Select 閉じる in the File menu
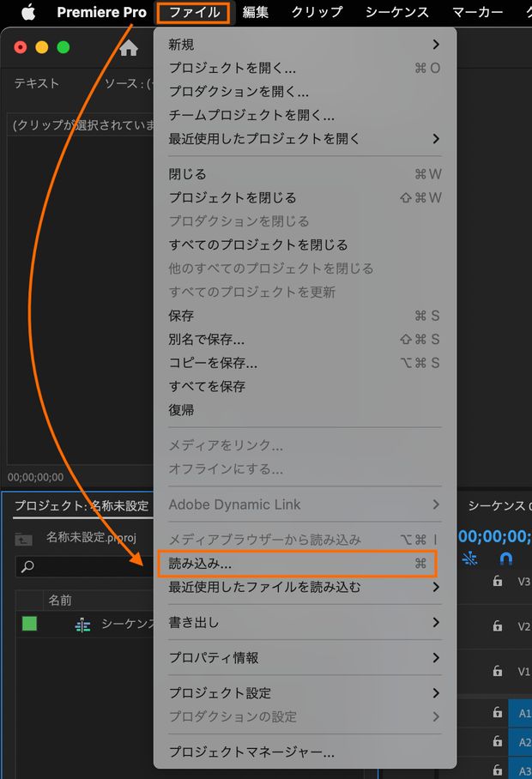532x779 pixels. click(x=305, y=174)
